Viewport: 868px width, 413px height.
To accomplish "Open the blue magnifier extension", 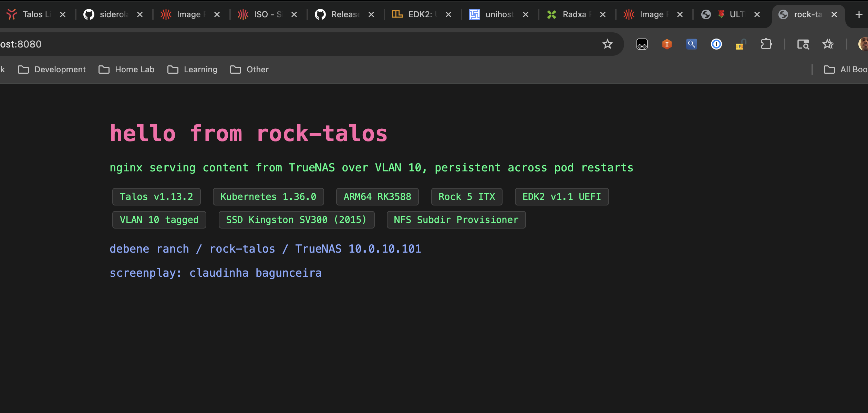I will click(692, 44).
